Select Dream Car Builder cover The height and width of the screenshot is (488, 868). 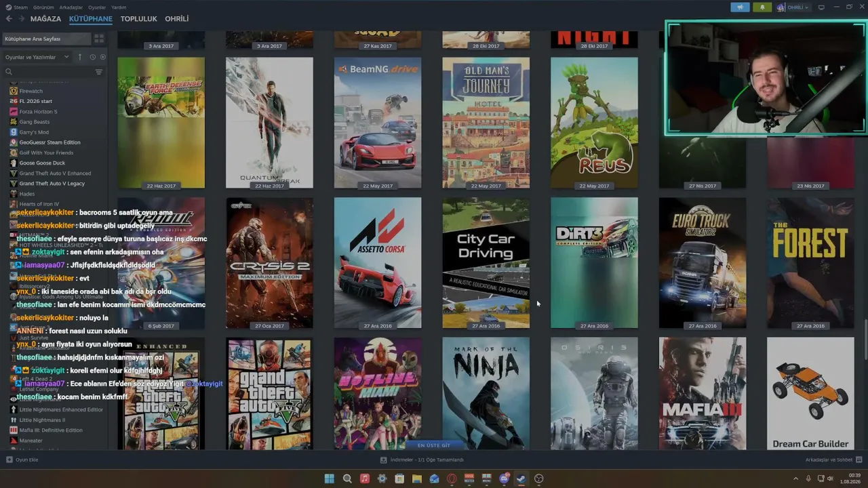811,394
